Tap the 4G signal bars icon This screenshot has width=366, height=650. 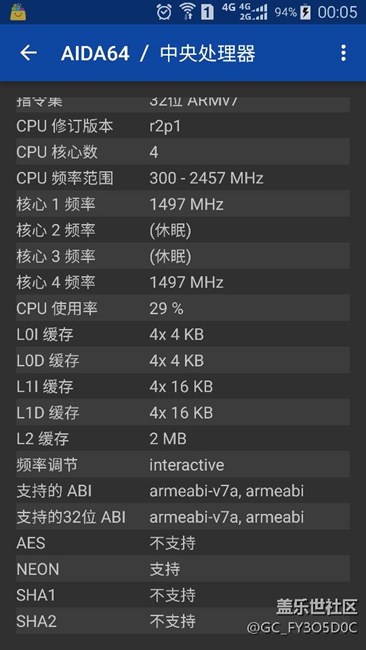pos(253,12)
